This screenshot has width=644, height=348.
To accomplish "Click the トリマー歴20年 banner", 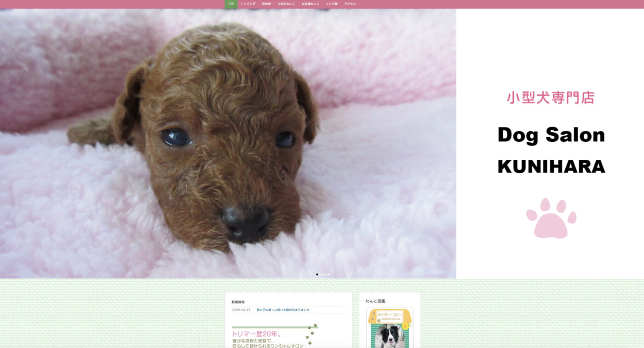I will (275, 336).
